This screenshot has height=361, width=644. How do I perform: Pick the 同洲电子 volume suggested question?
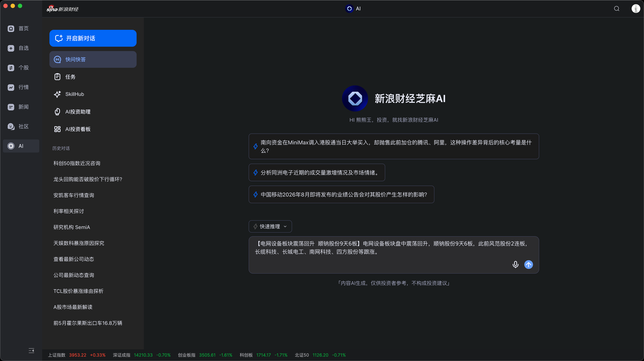coord(317,173)
